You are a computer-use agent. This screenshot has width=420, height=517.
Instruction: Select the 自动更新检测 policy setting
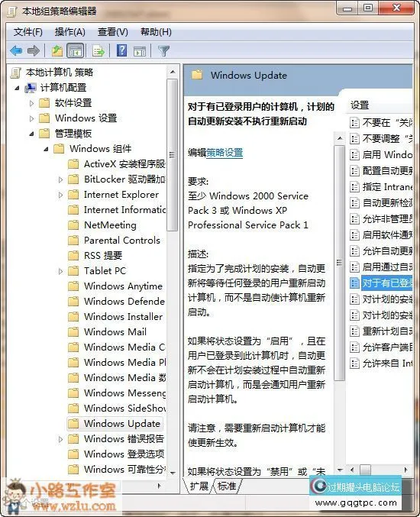[381, 203]
